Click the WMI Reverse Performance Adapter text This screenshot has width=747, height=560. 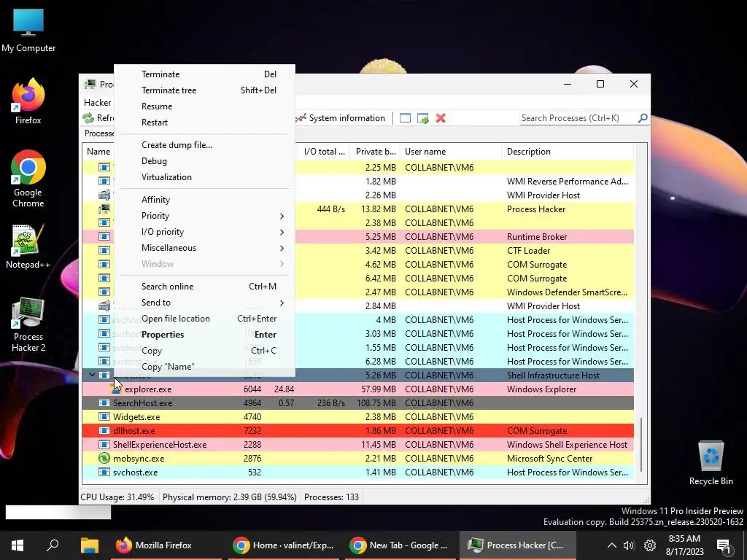[x=567, y=182]
